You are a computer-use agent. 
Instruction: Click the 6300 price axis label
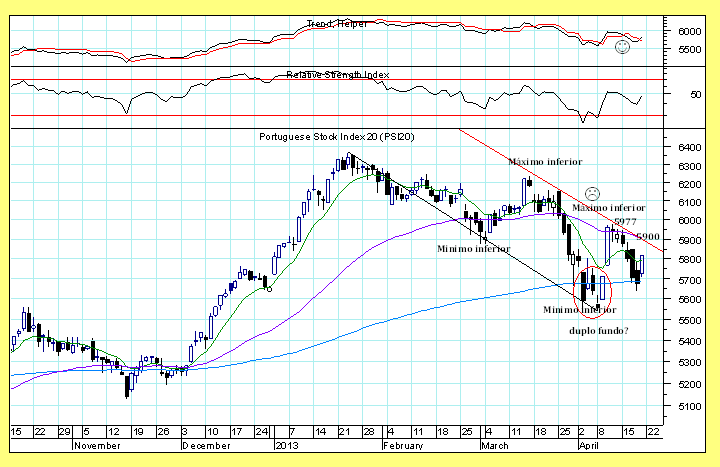690,166
